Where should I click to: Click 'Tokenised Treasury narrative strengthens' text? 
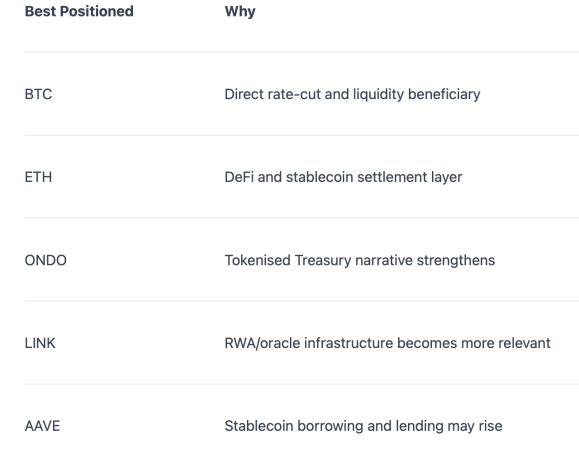[x=360, y=260]
